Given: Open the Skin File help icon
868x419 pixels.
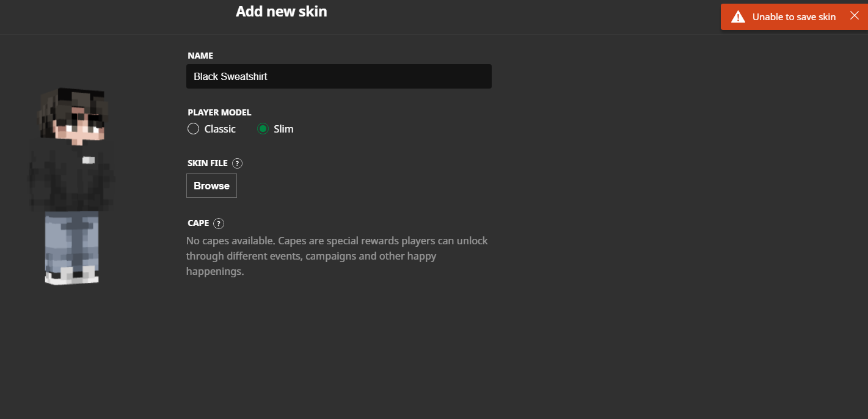Looking at the screenshot, I should [x=238, y=164].
